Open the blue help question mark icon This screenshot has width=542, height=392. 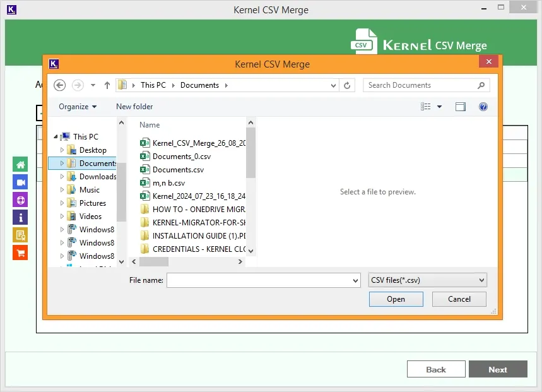[x=483, y=107]
